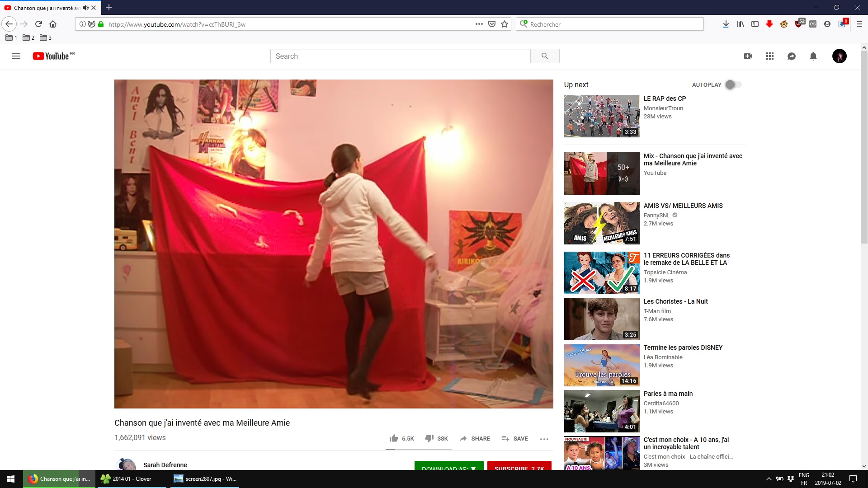
Task: Open YouTube messages speech bubble icon
Action: (x=792, y=56)
